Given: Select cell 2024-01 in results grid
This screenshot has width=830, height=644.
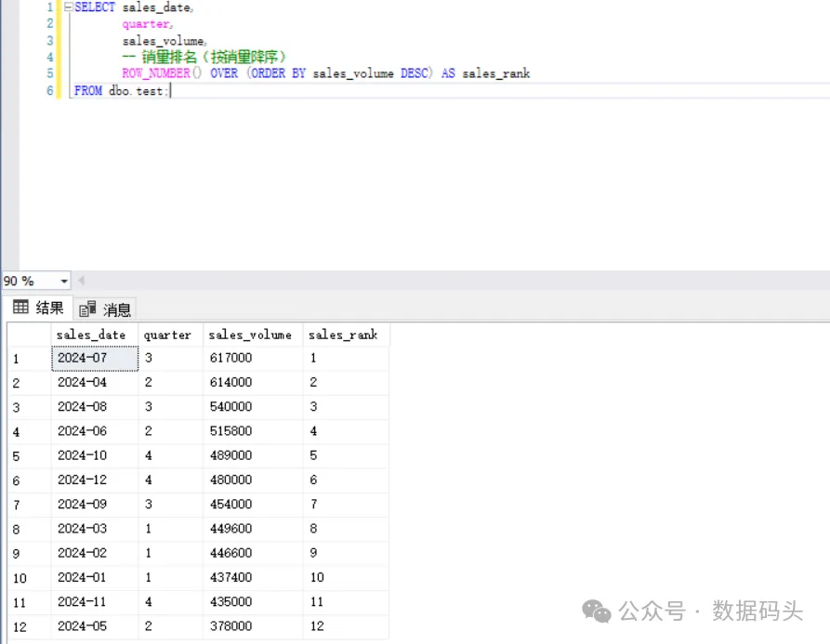Looking at the screenshot, I should point(95,577).
